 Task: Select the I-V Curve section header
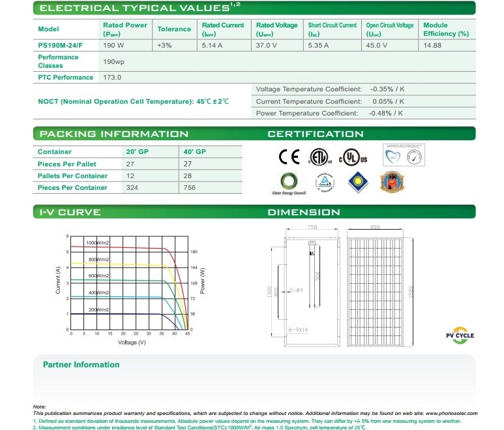pos(70,212)
